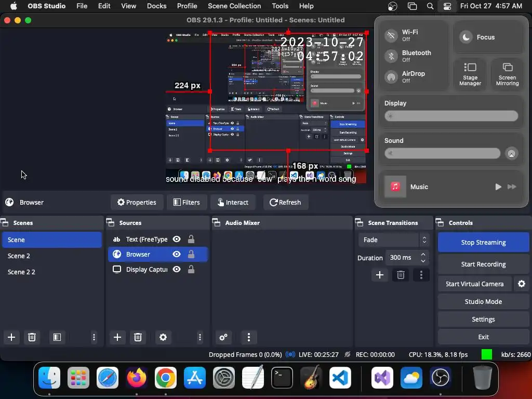Open sound output AirPlay options

pyautogui.click(x=511, y=153)
